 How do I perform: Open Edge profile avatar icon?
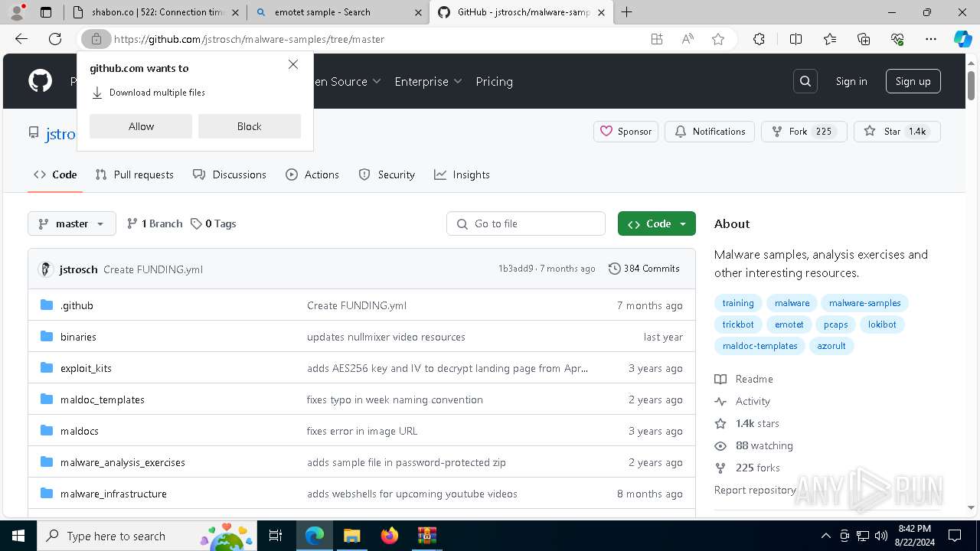[x=17, y=12]
